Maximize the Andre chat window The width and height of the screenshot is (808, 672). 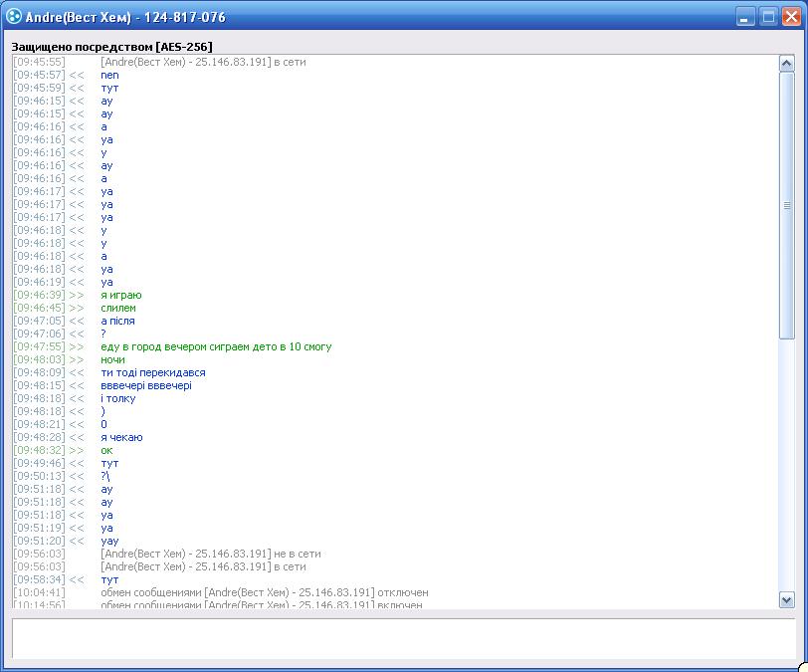[x=768, y=17]
